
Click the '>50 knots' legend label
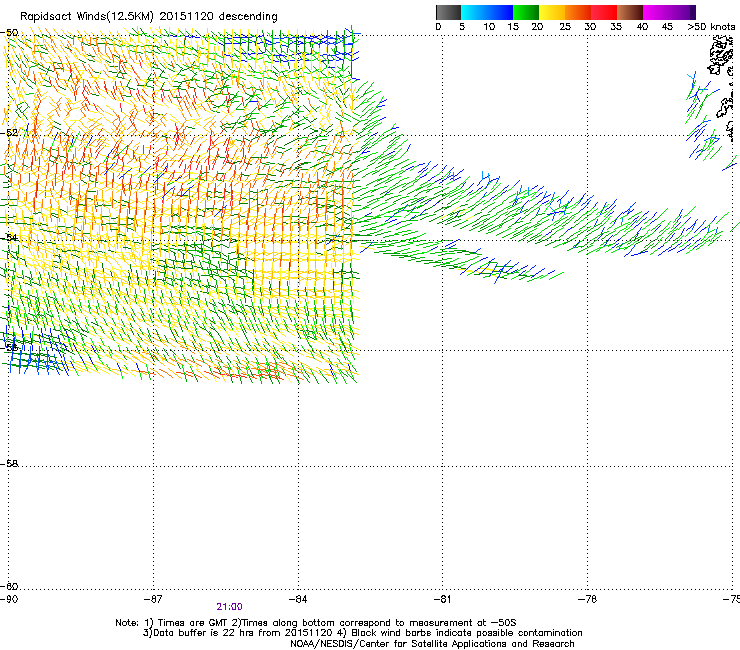point(711,27)
